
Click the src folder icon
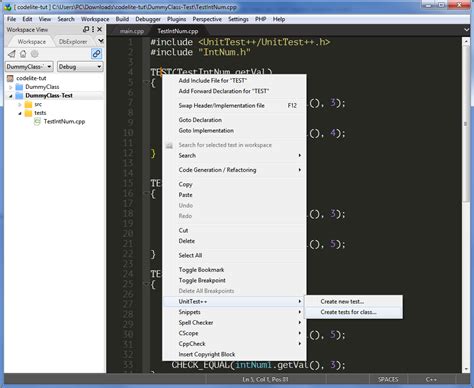point(28,104)
